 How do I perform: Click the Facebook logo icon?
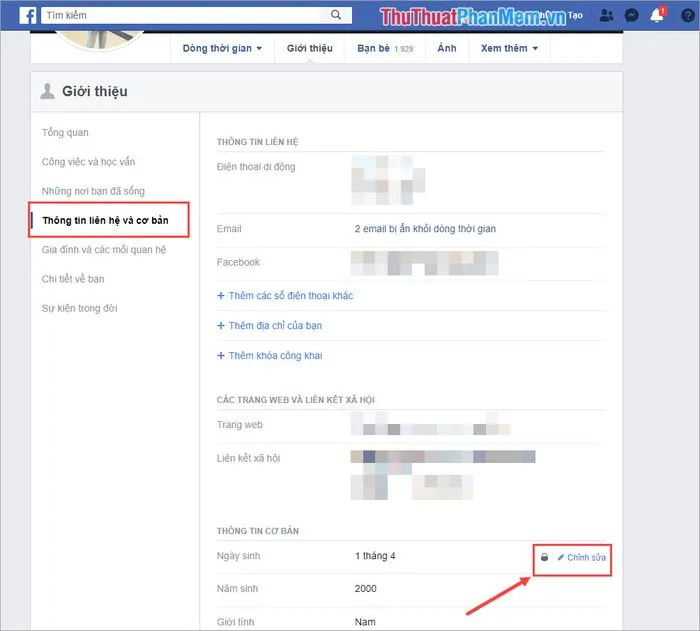[28, 15]
